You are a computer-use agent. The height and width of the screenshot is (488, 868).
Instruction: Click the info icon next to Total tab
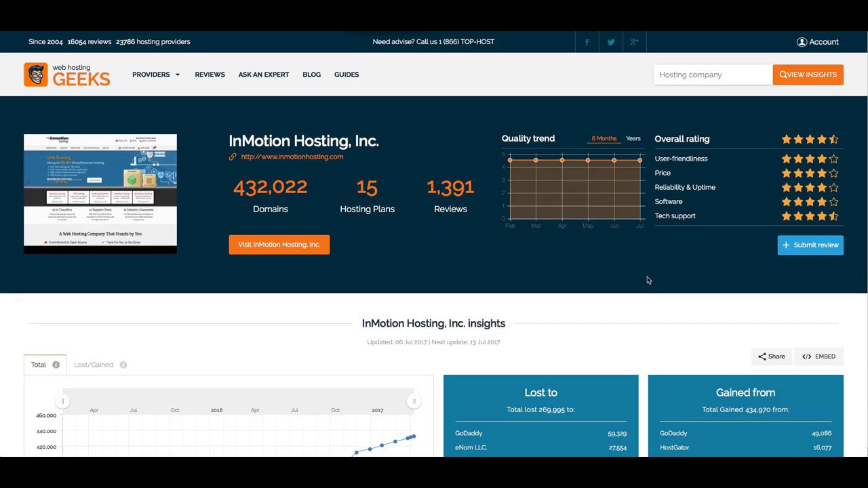click(56, 365)
